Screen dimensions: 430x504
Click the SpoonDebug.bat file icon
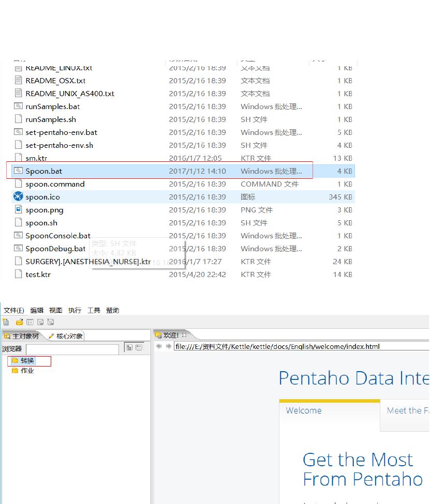coord(18,248)
